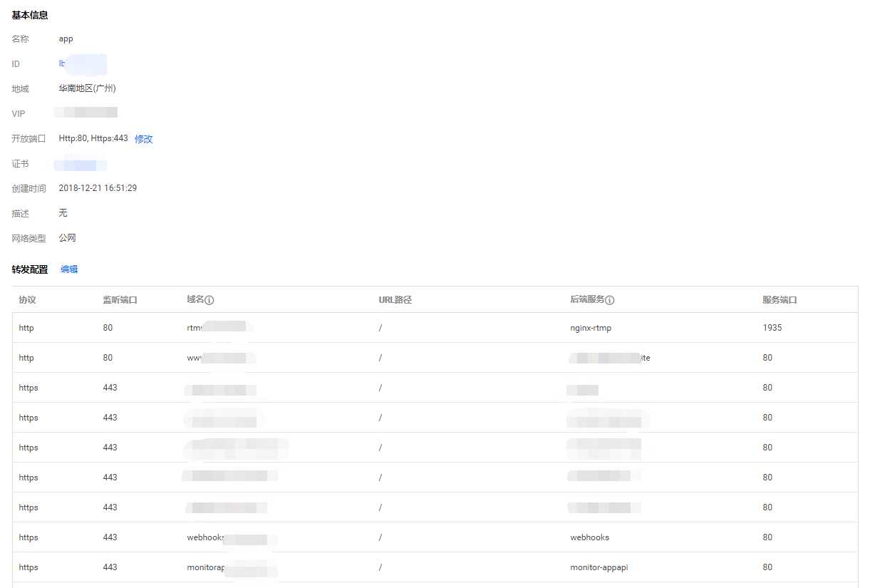
Task: Click 编辑 link next to 转发配置
Action: pos(69,269)
